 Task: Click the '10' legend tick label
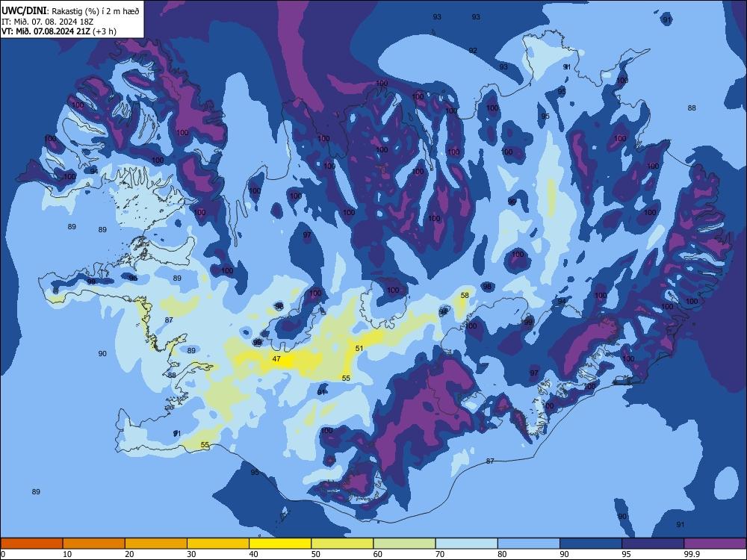pyautogui.click(x=67, y=554)
